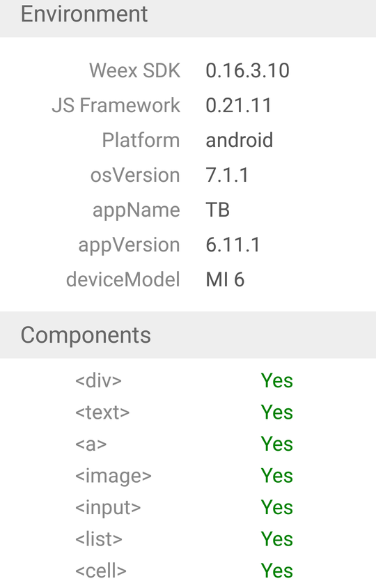This screenshot has height=588, width=376.
Task: Select the osVersion value 7.1.1
Action: coord(227,175)
